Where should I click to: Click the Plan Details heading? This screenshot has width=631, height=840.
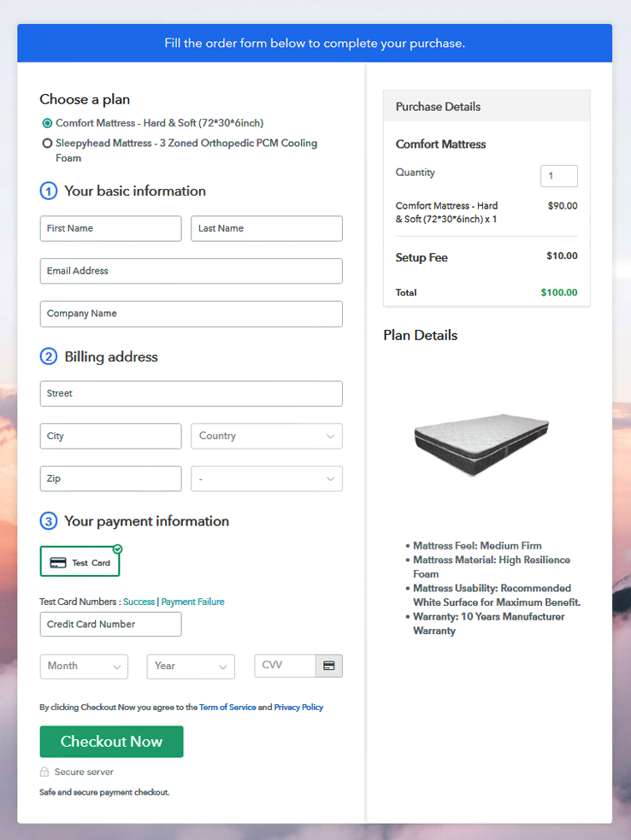click(421, 335)
